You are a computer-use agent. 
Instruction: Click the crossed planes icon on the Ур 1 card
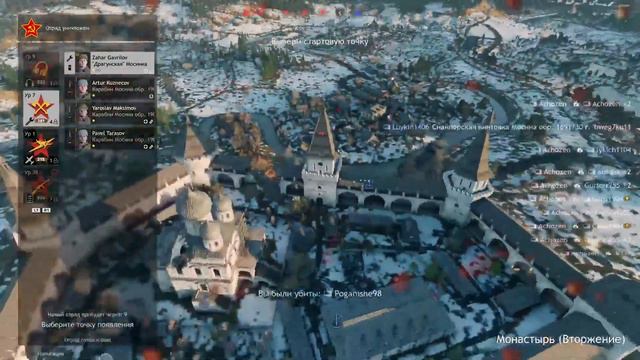pyautogui.click(x=29, y=160)
